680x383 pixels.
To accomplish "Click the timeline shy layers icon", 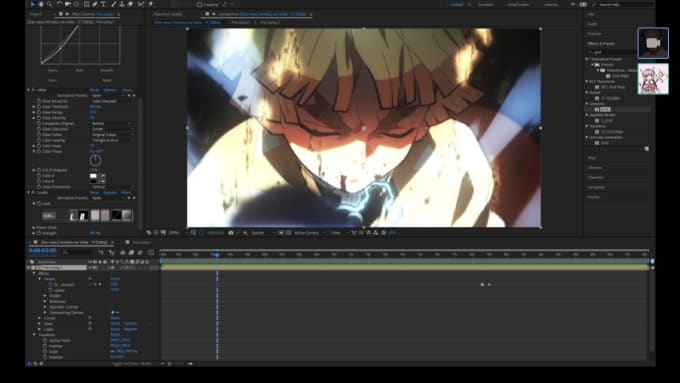I will pos(122,252).
